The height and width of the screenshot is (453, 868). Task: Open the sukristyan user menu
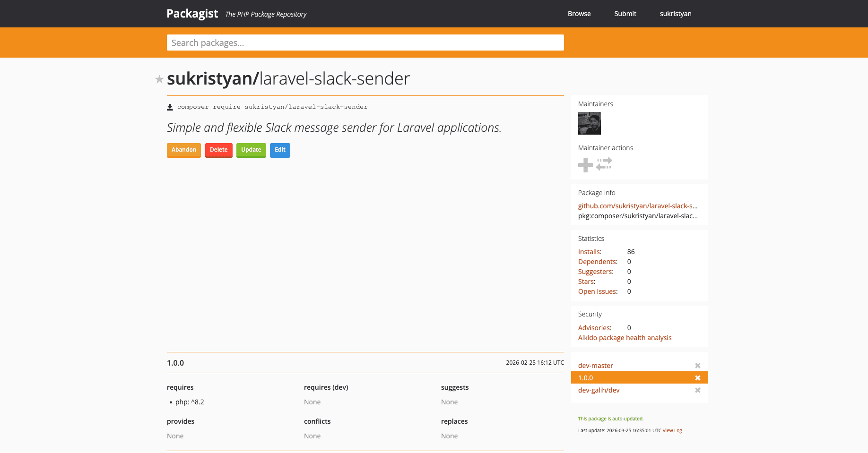(x=676, y=14)
